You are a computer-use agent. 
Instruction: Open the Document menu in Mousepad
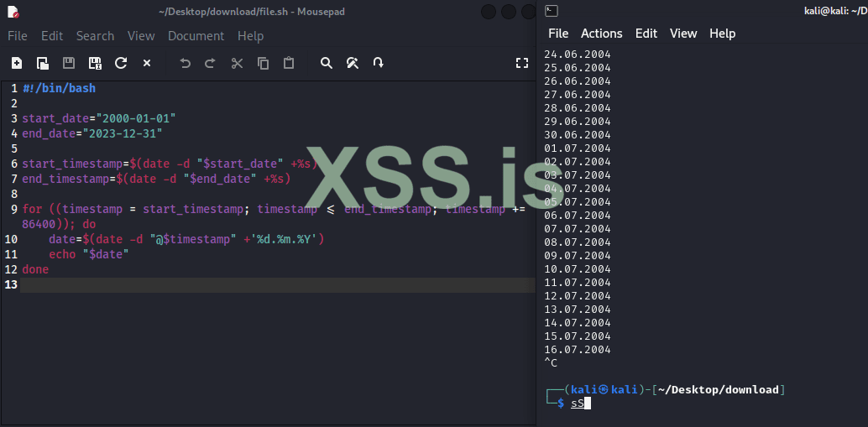pos(196,36)
